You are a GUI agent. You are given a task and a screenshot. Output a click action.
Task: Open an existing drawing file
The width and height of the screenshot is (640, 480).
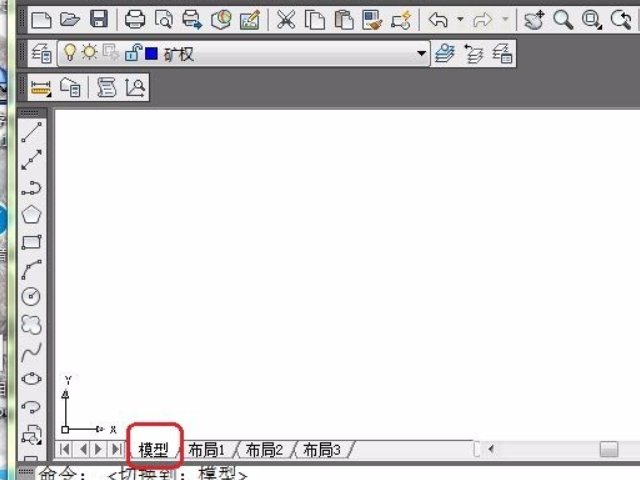coord(70,19)
